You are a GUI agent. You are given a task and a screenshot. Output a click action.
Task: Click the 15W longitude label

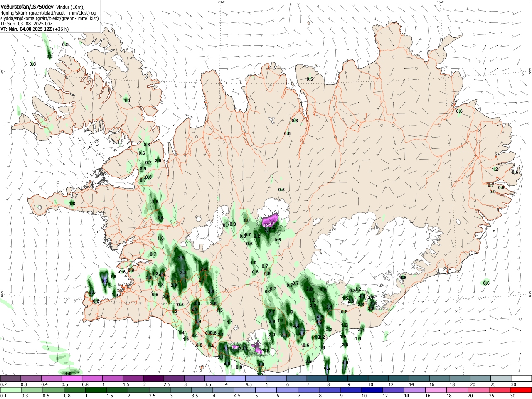tap(440, 2)
